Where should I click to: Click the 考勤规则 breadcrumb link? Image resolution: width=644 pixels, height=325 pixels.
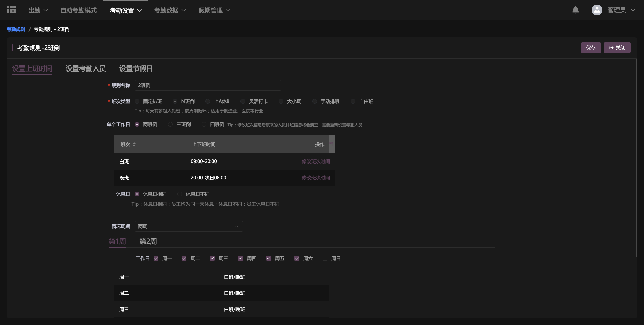[16, 29]
